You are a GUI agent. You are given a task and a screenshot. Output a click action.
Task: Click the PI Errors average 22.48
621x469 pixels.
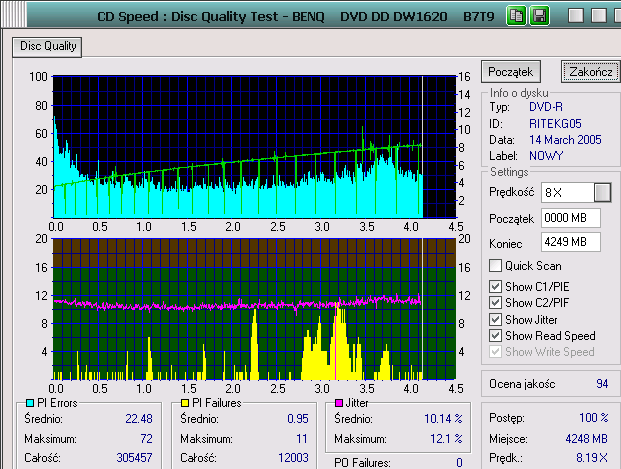coord(139,419)
